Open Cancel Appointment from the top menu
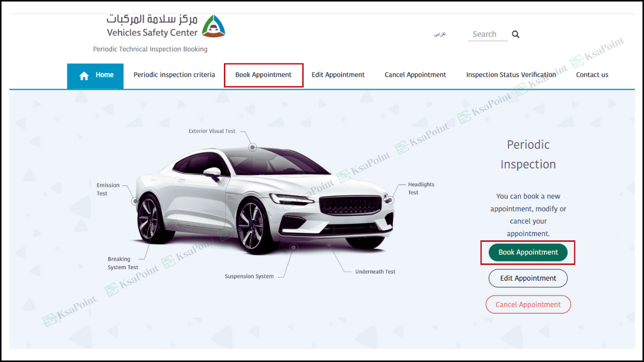The image size is (644, 362). [415, 75]
